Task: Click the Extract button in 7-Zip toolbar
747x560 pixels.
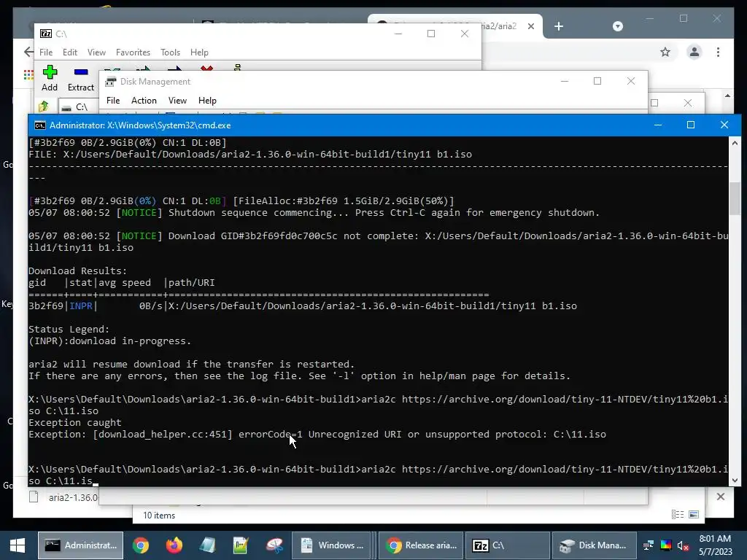Action: (80, 79)
